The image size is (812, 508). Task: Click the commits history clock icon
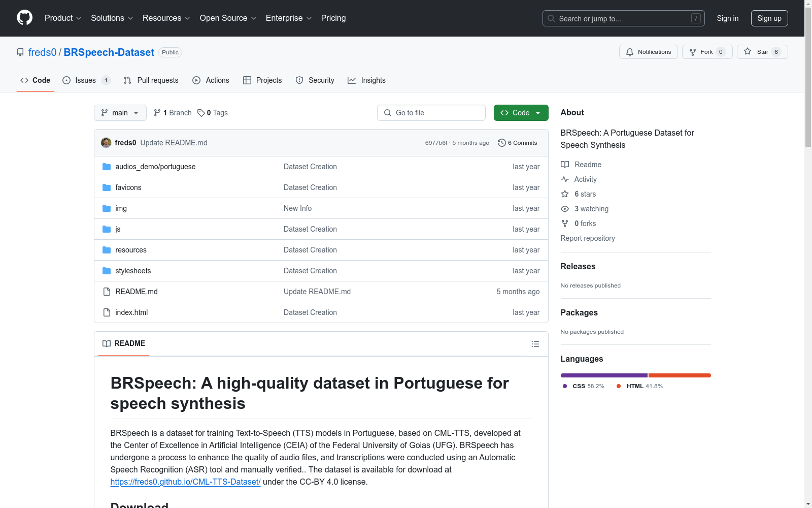(502, 143)
